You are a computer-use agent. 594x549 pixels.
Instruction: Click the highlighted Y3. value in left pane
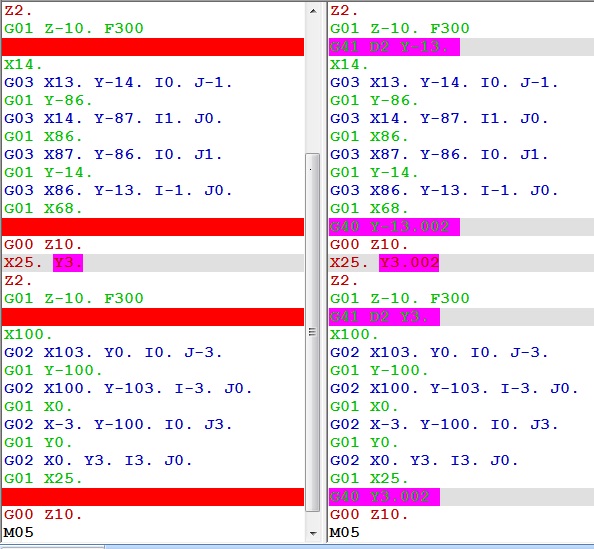[68, 263]
